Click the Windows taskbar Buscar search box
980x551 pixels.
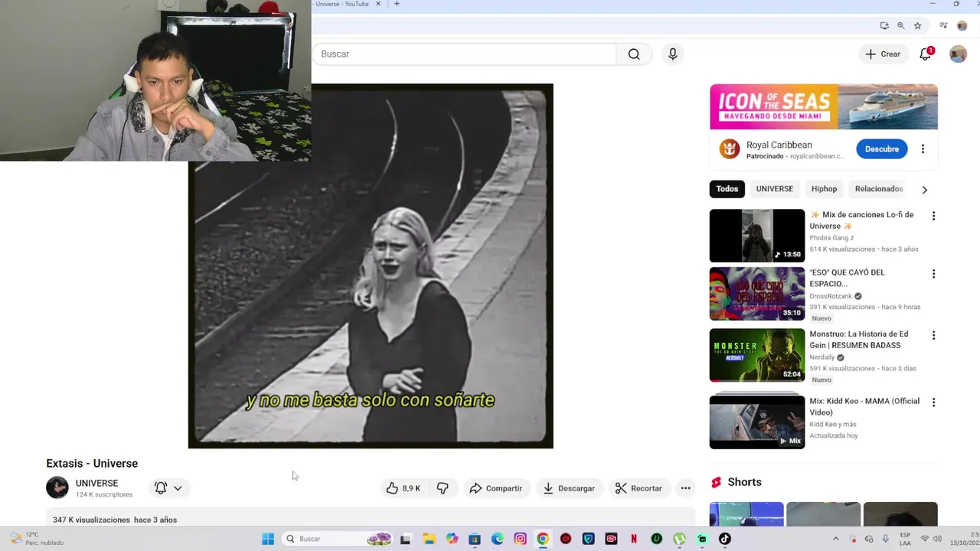337,539
